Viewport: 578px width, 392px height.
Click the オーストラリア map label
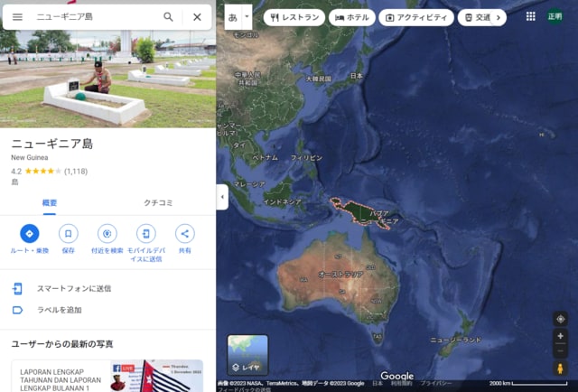(340, 275)
